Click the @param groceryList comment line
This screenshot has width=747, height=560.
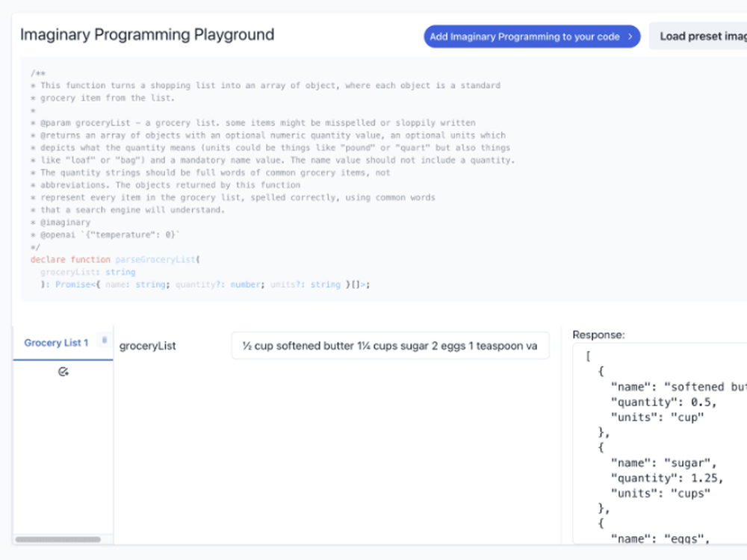(253, 123)
